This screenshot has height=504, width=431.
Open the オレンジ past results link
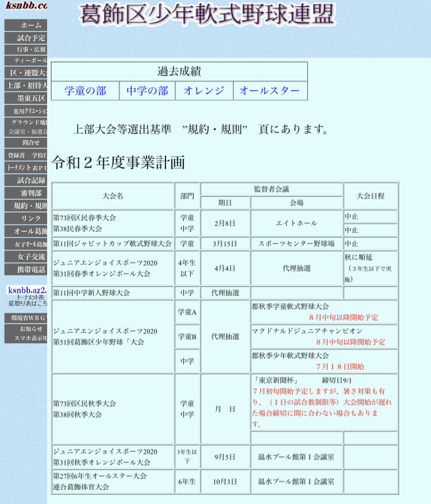pyautogui.click(x=204, y=91)
